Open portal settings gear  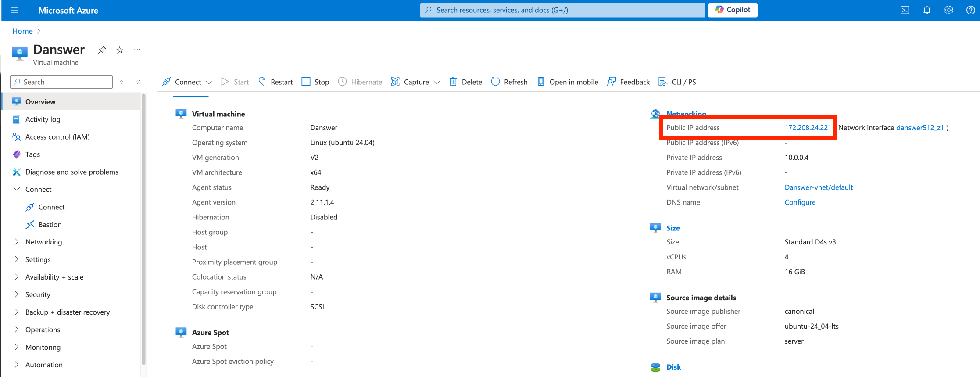pyautogui.click(x=948, y=10)
